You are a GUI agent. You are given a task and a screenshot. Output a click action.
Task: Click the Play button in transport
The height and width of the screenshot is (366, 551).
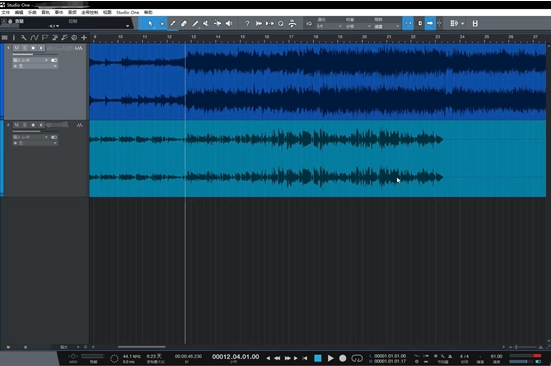(331, 358)
